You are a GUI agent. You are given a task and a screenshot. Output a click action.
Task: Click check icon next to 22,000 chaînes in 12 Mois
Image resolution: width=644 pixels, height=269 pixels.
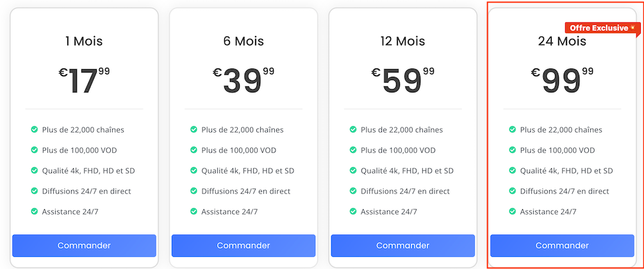point(353,130)
